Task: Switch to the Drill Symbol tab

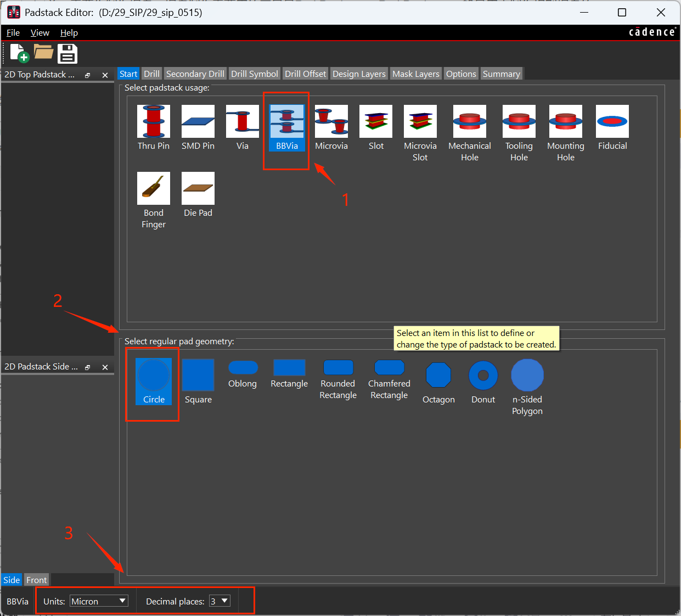Action: tap(255, 74)
